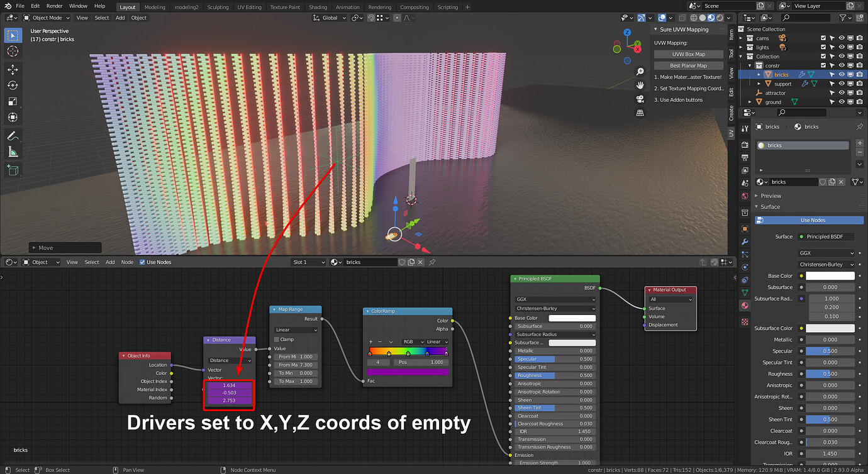
Task: Click the viewport zoom magnifier icon
Action: (640, 72)
